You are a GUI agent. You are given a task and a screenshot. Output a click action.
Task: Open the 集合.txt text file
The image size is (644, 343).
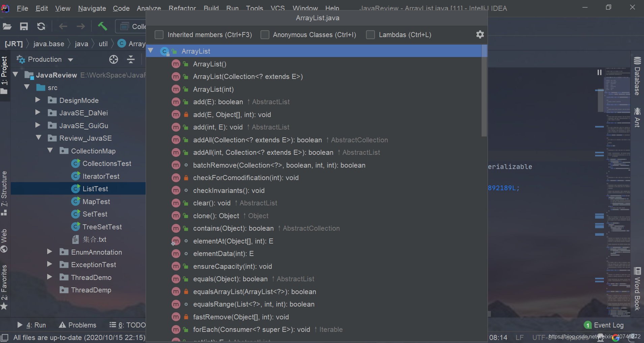(94, 239)
